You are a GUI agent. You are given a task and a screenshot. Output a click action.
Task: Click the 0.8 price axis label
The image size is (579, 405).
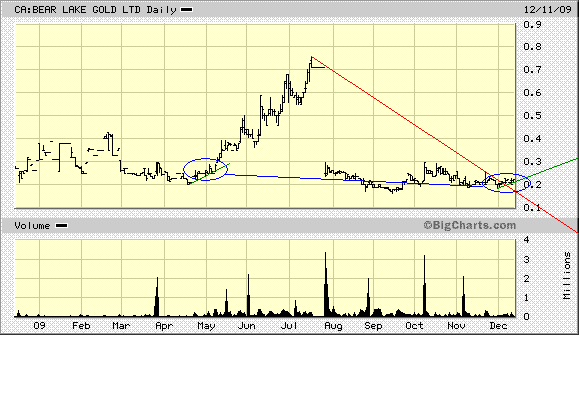point(532,47)
